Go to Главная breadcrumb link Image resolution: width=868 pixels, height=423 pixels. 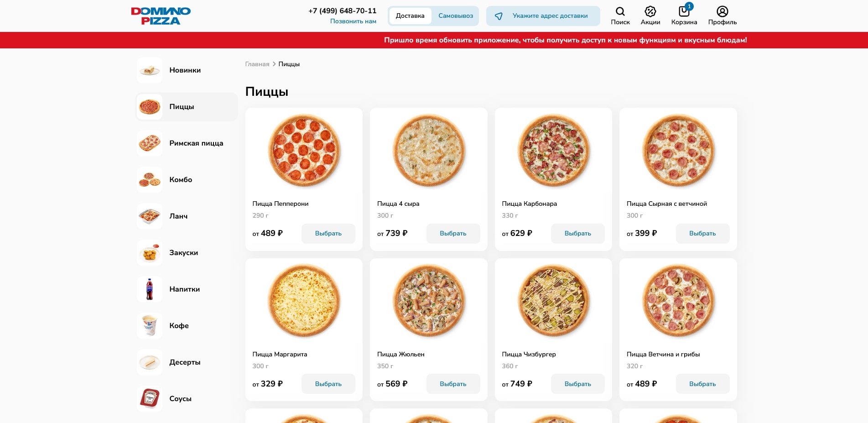coord(257,64)
